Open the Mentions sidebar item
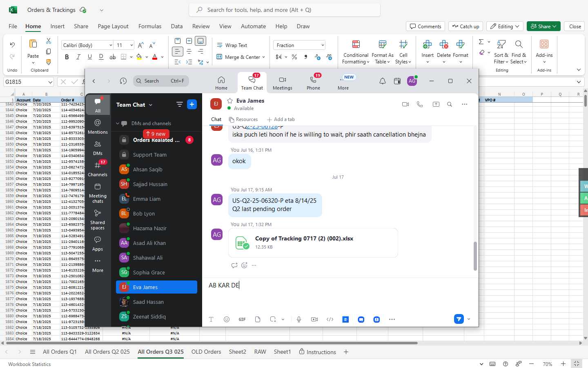Viewport: 588px width, 368px height. coord(98,127)
